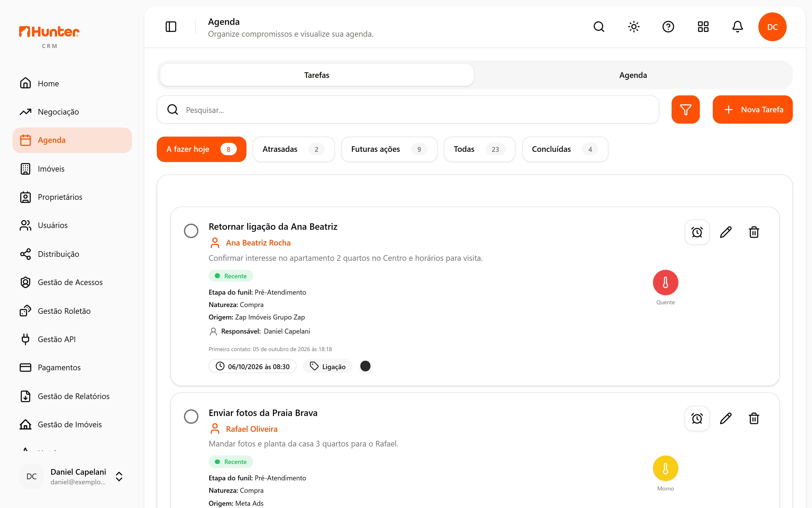
Task: Go to Home in the sidebar
Action: (x=72, y=83)
